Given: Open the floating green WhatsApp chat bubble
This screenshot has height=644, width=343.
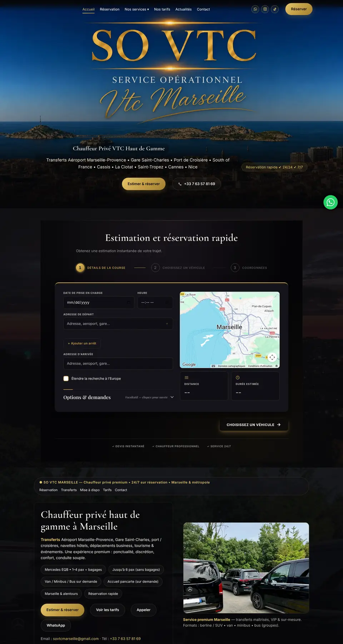Looking at the screenshot, I should pos(330,202).
